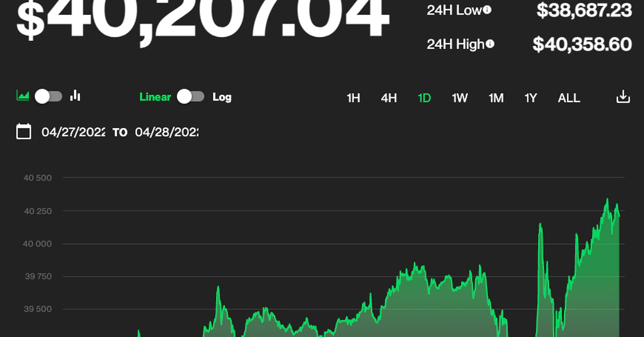Click the 04/27/2022 start date field

tap(74, 132)
